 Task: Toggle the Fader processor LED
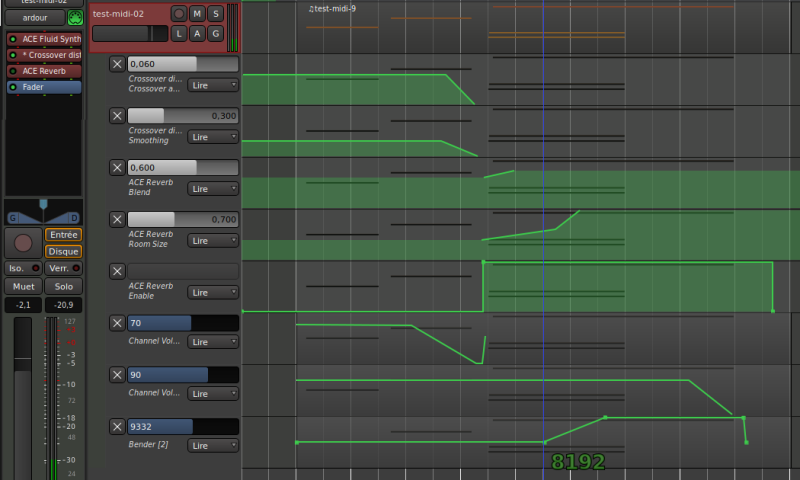click(13, 87)
